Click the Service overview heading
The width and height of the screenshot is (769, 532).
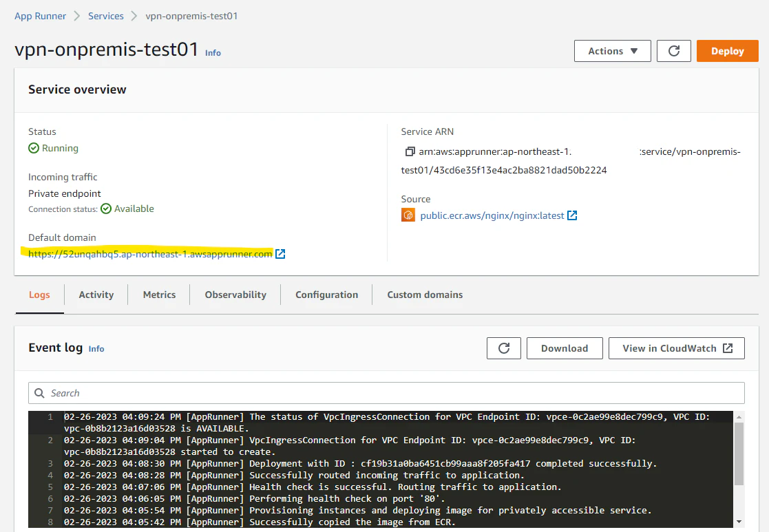pos(77,89)
